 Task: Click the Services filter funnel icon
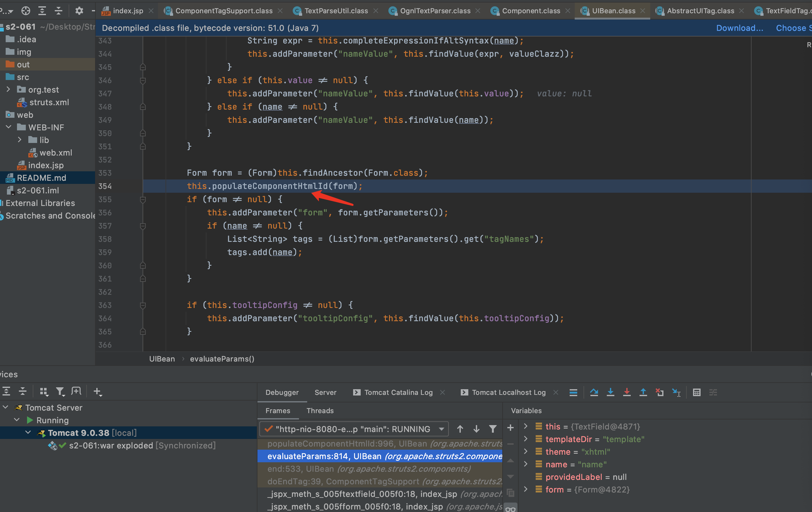[x=60, y=391]
